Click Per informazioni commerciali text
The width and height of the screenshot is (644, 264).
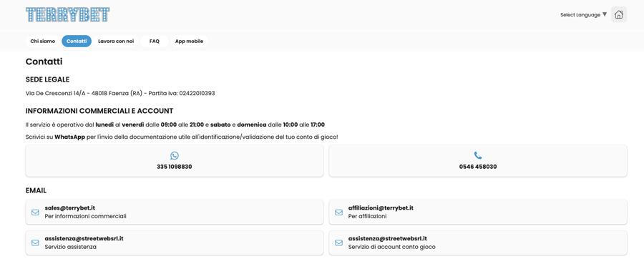[85, 216]
